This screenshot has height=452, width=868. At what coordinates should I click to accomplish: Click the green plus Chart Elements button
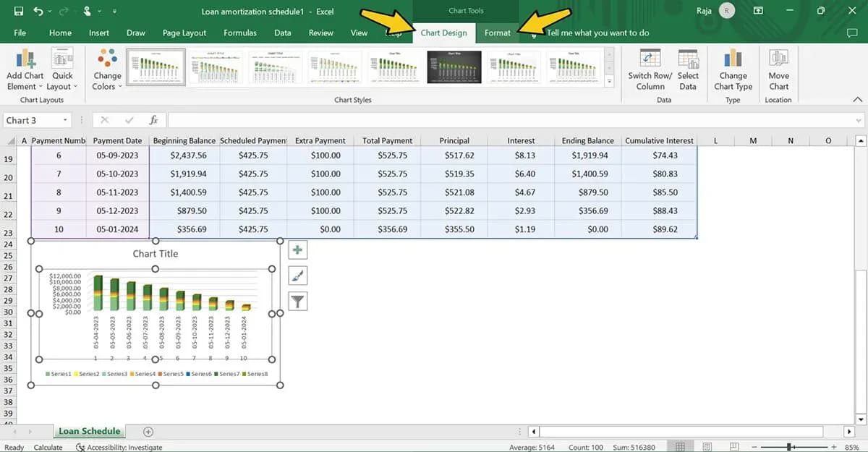298,250
